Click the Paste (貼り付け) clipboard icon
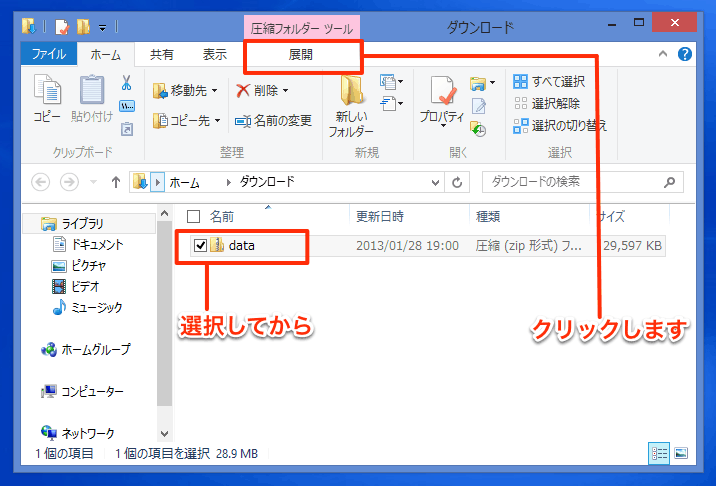This screenshot has width=716, height=486. point(92,90)
